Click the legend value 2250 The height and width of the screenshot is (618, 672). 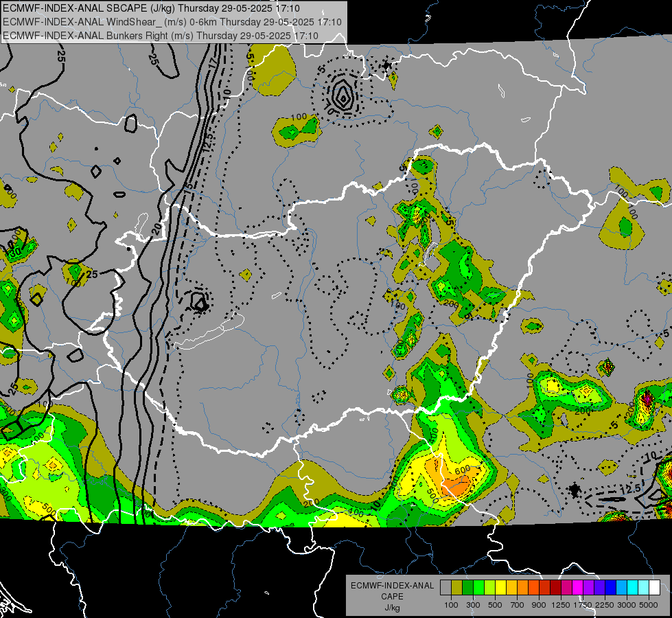point(604,605)
